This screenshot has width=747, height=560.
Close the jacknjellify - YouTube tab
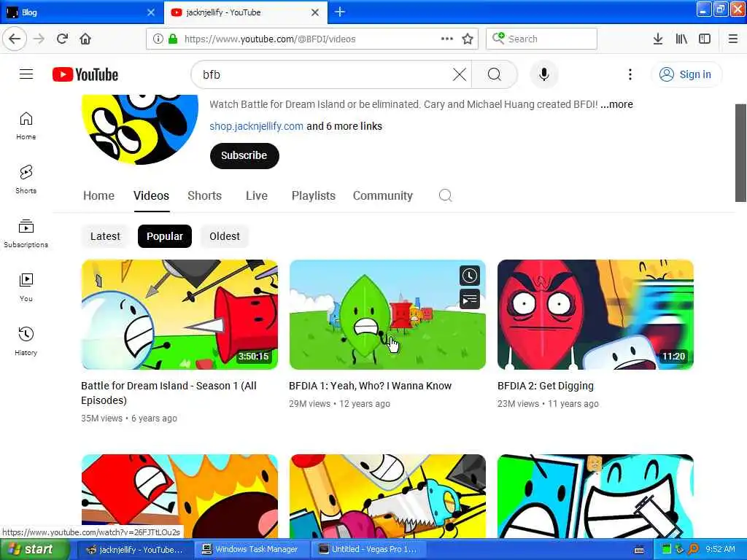pyautogui.click(x=315, y=12)
